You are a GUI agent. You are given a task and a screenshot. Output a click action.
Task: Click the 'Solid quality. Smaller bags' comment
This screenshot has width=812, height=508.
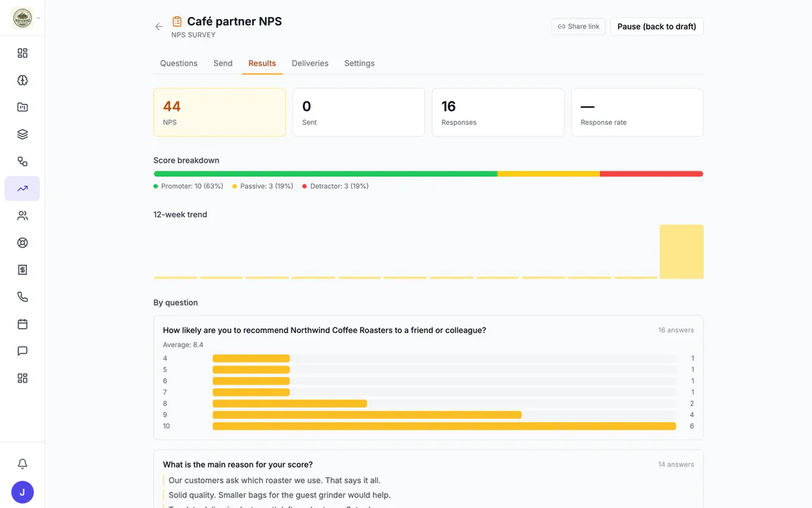click(x=280, y=495)
